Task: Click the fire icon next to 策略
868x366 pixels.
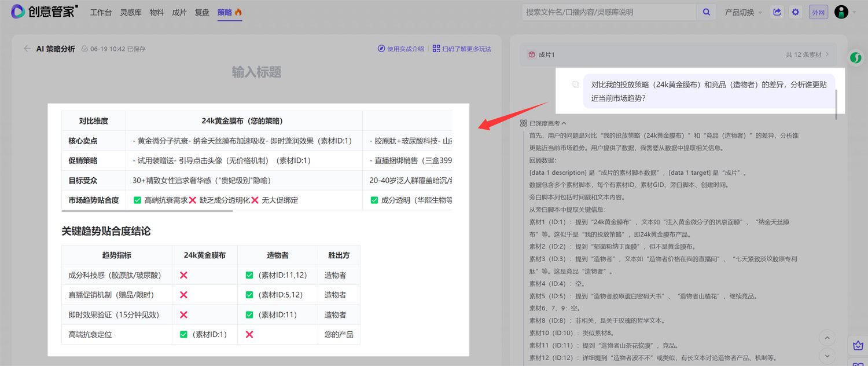Action: 238,12
